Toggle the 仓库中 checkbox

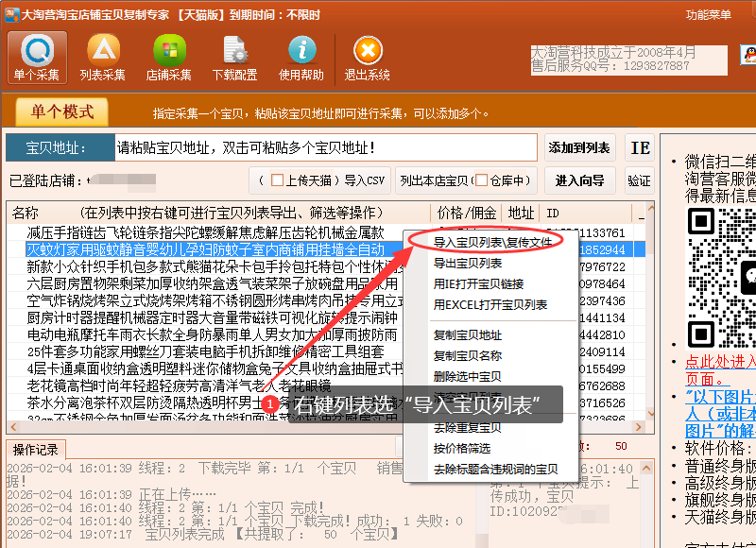click(x=481, y=180)
